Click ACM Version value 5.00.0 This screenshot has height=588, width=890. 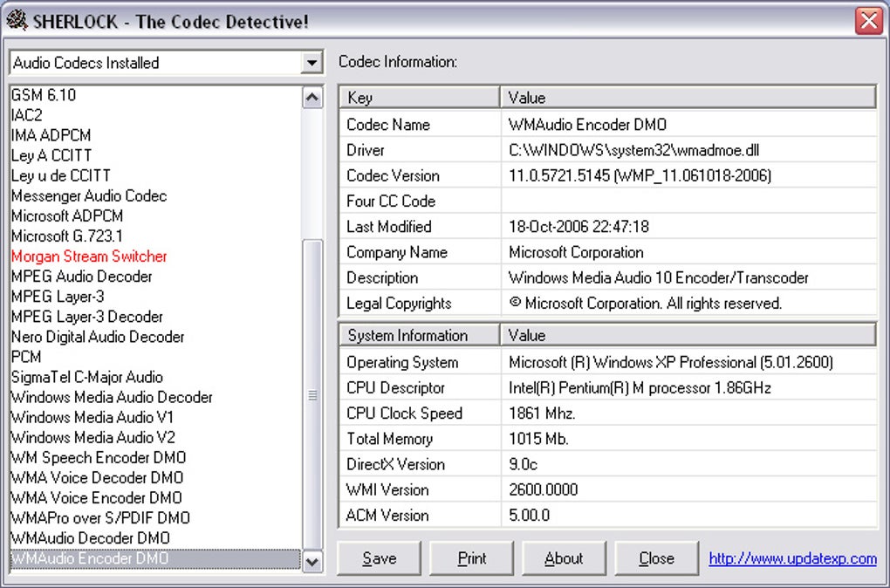529,516
